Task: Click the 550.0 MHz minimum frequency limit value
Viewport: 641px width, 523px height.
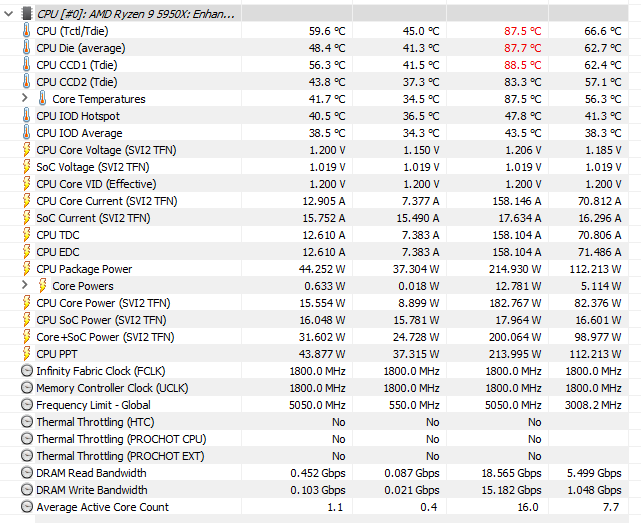Action: [414, 405]
